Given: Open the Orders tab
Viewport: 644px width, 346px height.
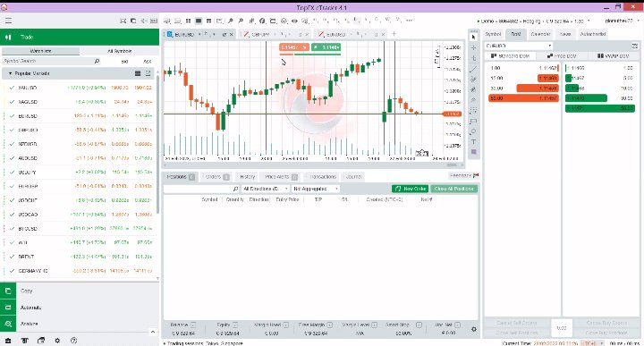Looking at the screenshot, I should [216, 177].
